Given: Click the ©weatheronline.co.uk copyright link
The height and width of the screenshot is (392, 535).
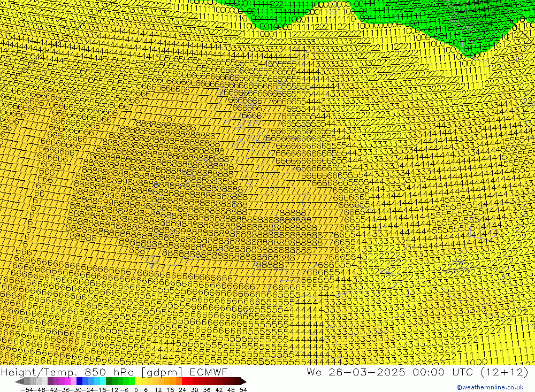Looking at the screenshot, I should [490, 387].
